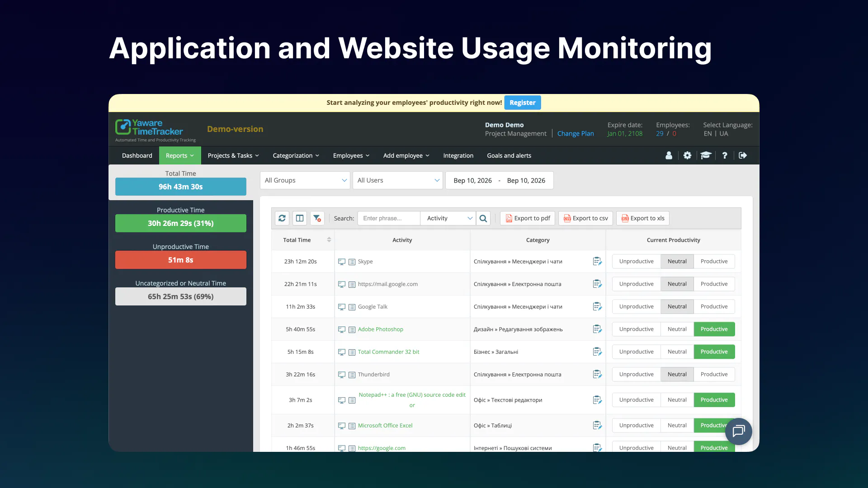Image resolution: width=868 pixels, height=488 pixels.
Task: Clear filters with the funnel icon
Action: [317, 218]
